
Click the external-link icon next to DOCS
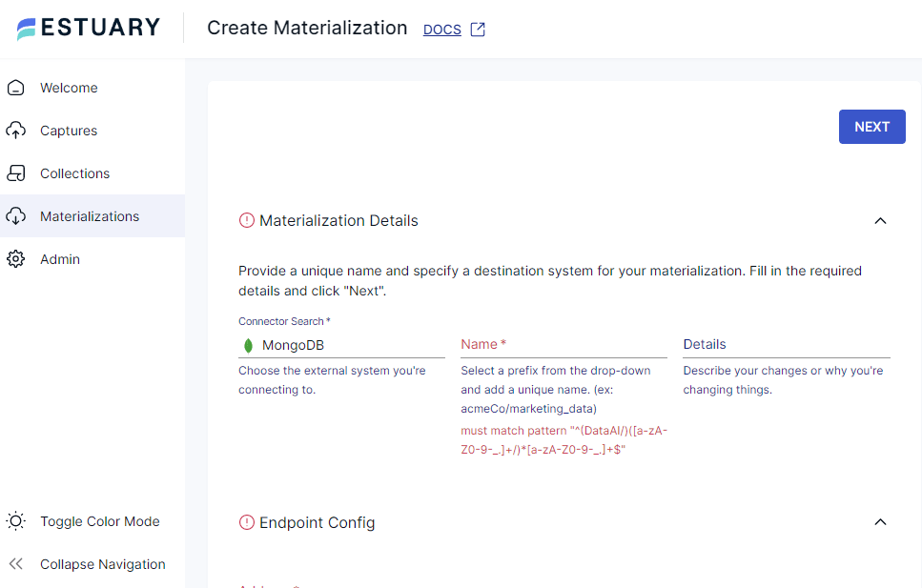(478, 29)
